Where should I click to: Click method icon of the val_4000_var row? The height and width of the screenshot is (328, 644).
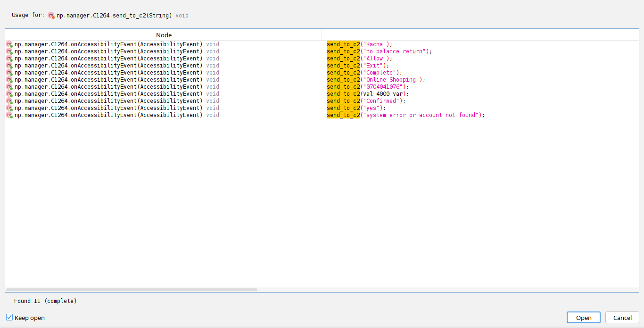(x=9, y=94)
